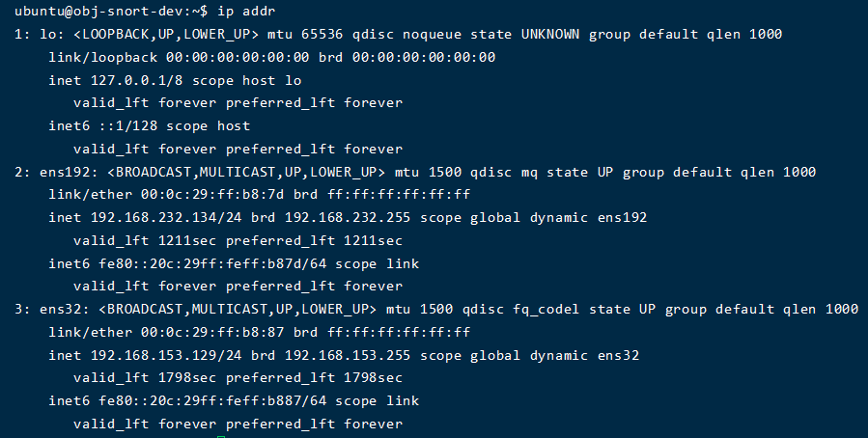Screen dimensions: 868x438
Task: Click the terminal cursor at the bottom
Action: pos(221,436)
